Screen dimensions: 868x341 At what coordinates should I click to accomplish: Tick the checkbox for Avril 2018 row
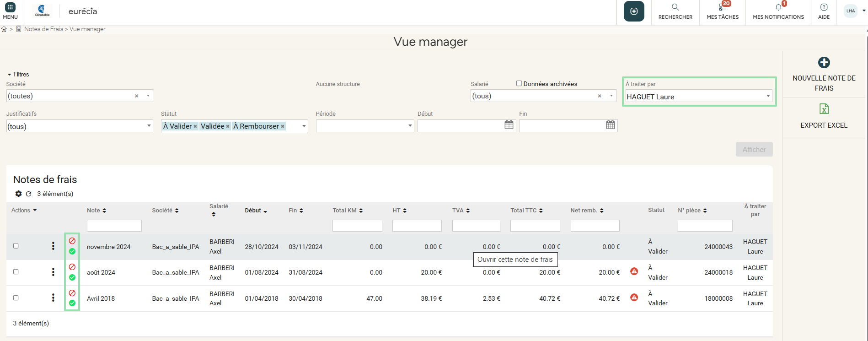16,298
